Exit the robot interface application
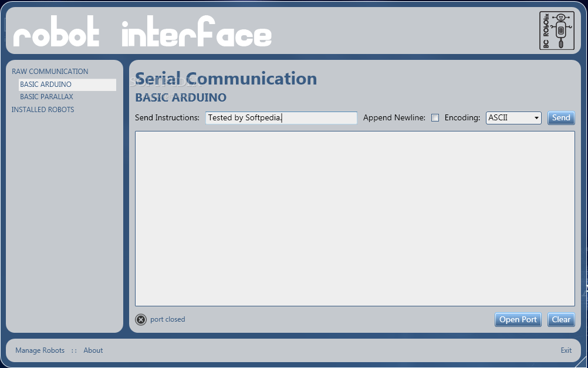Image resolution: width=588 pixels, height=368 pixels. pyautogui.click(x=566, y=350)
